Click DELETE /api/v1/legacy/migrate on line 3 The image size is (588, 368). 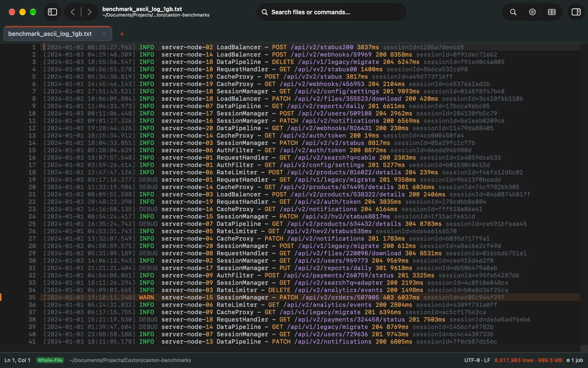coord(325,62)
